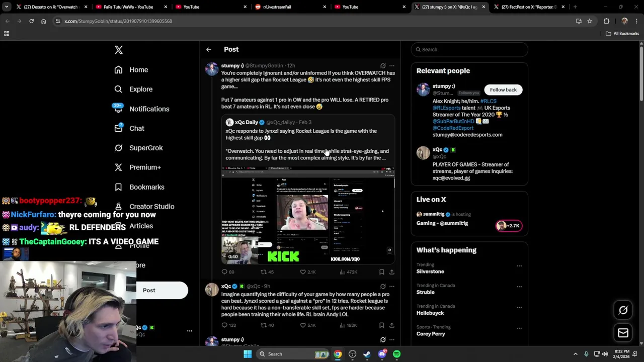Open more options for Struble trend
644x362 pixels.
click(x=519, y=287)
